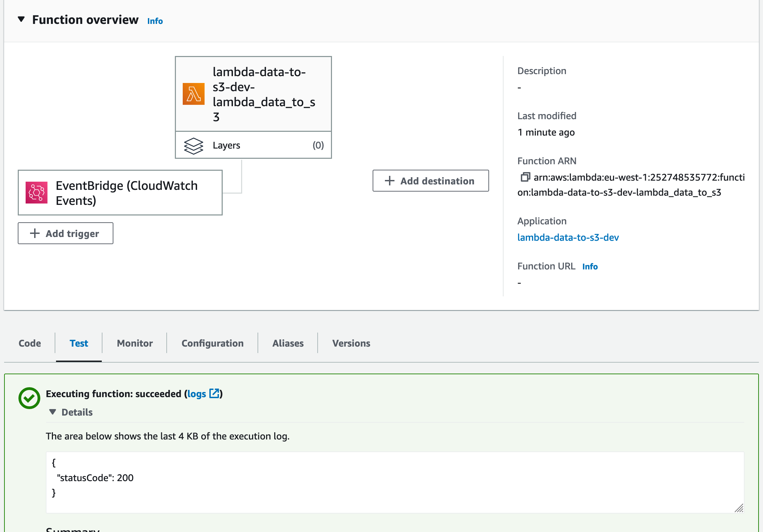Image resolution: width=763 pixels, height=532 pixels.
Task: Select the Function ARN text
Action: (x=631, y=185)
